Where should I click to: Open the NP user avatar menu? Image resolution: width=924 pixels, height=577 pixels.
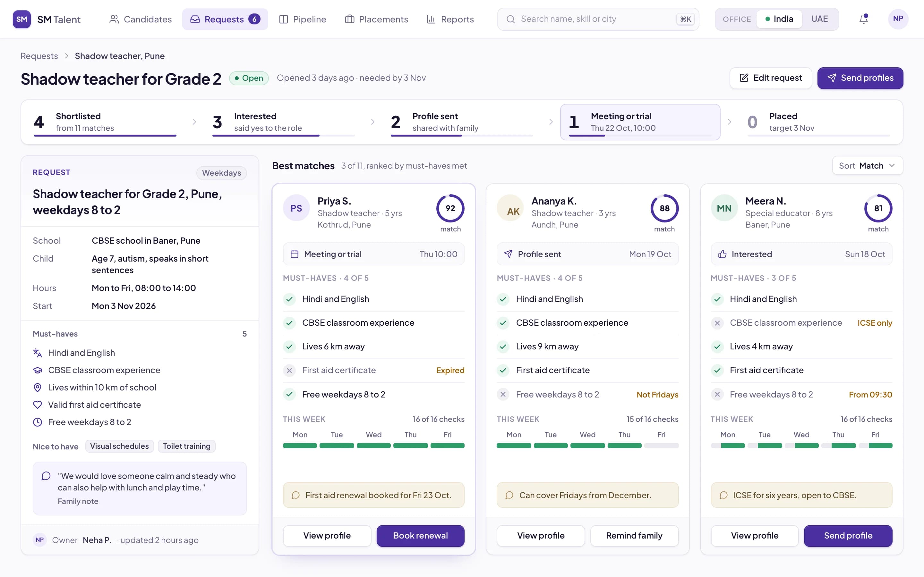(898, 19)
